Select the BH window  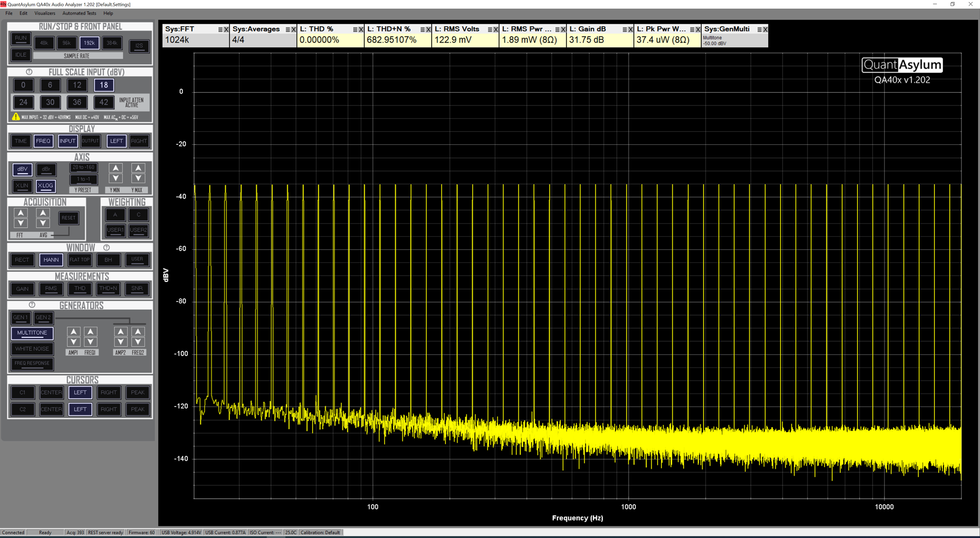[108, 260]
